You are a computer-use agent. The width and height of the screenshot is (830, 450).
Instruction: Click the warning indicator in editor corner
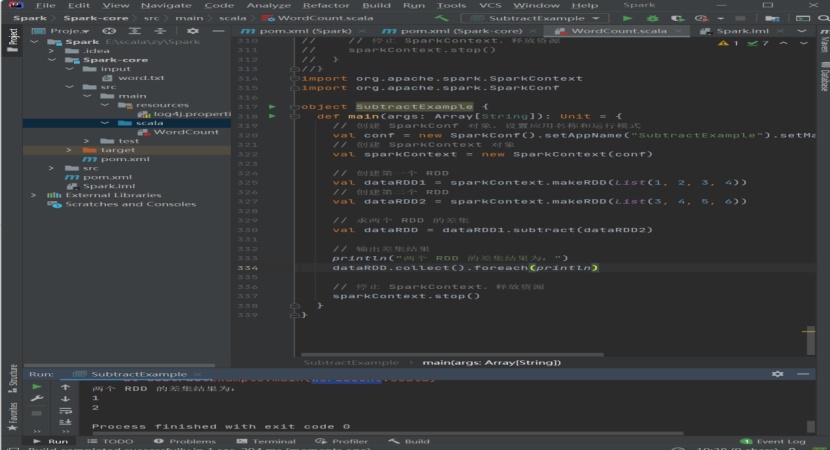[728, 43]
